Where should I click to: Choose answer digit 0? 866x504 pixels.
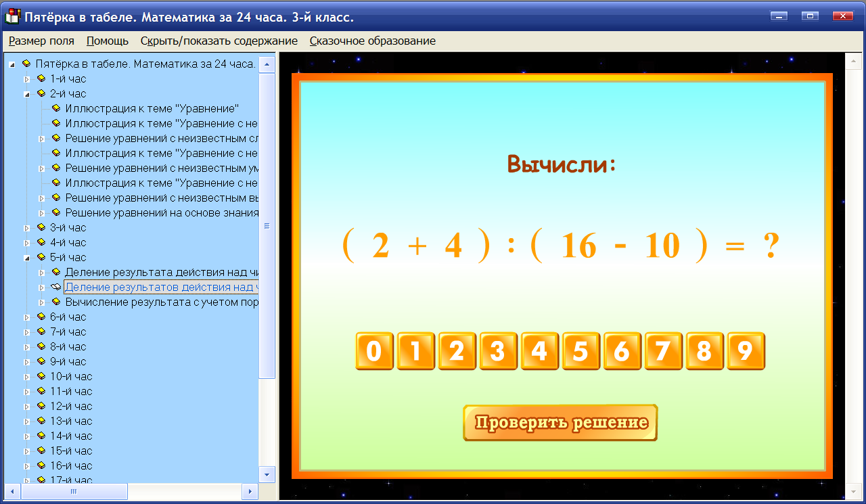pos(374,351)
